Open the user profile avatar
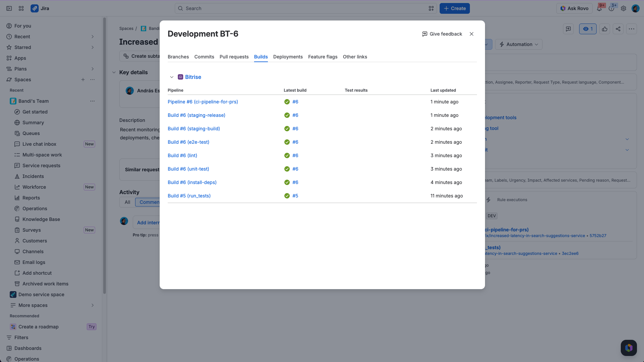644x362 pixels. pos(635,8)
